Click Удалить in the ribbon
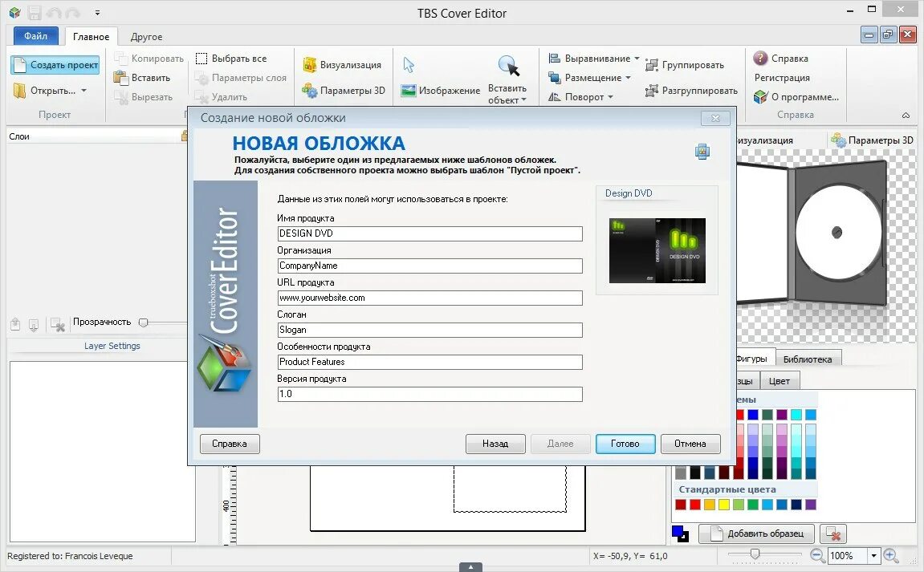924x572 pixels. click(x=221, y=96)
